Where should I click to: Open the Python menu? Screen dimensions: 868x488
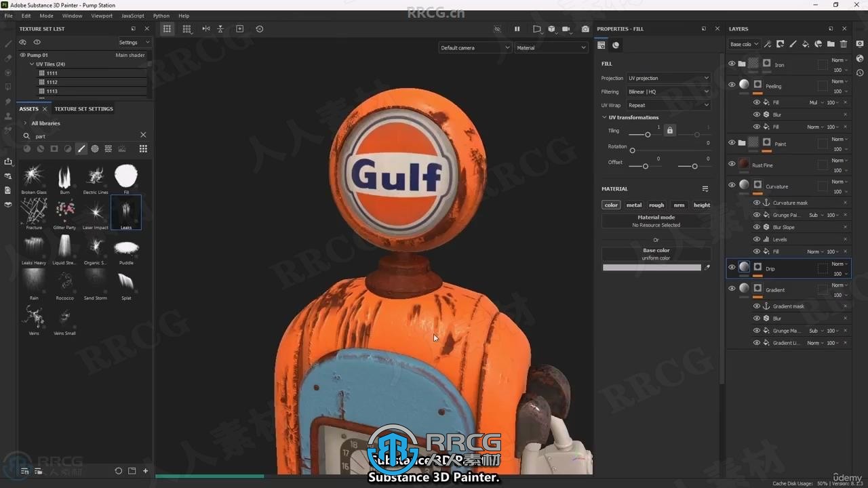click(161, 16)
